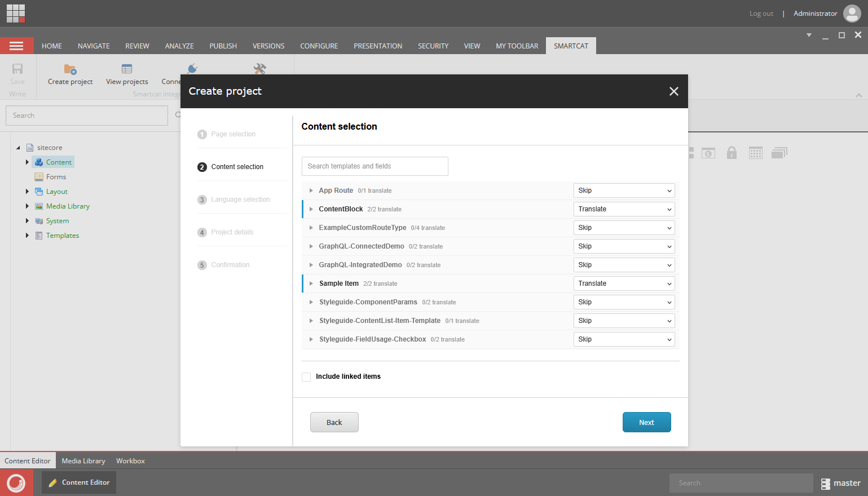Click the Media Library tree icon

click(39, 206)
